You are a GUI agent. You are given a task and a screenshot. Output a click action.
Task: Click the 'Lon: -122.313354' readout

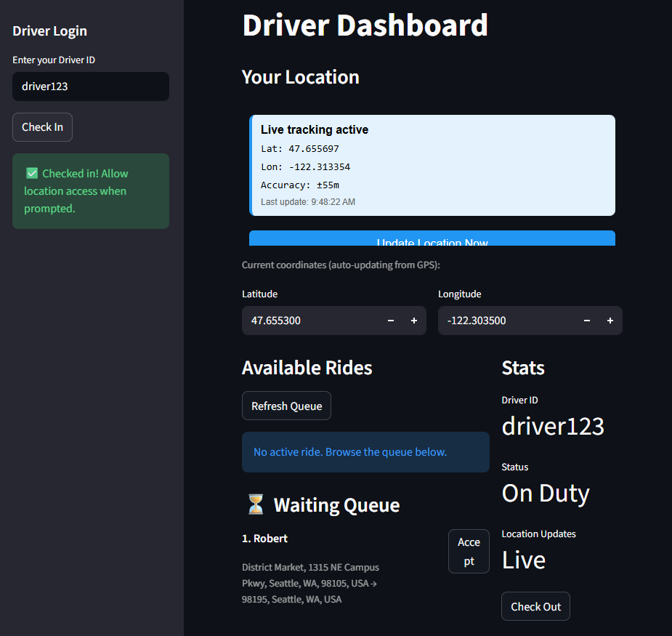[x=306, y=167]
